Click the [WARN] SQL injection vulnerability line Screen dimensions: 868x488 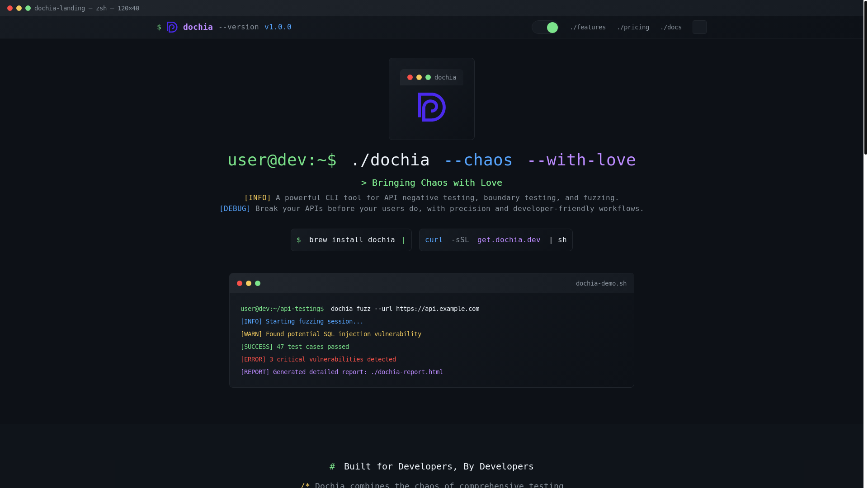331,334
